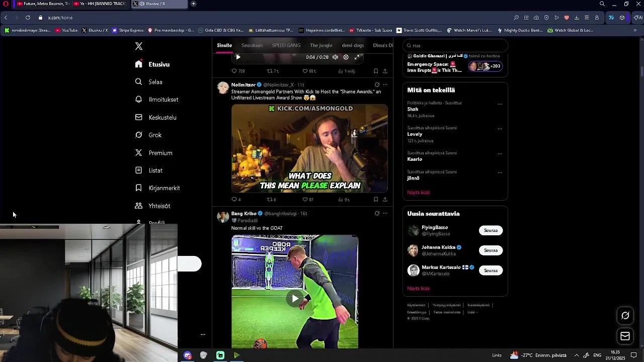Viewport: 644px width, 362px height.
Task: Open Grok explain icon on Nolimitzor post
Action: click(x=377, y=85)
